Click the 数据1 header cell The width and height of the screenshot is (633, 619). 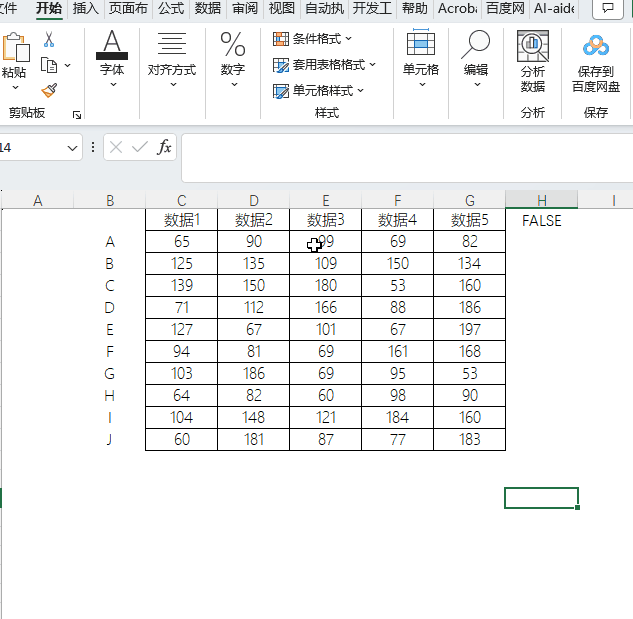coord(182,220)
